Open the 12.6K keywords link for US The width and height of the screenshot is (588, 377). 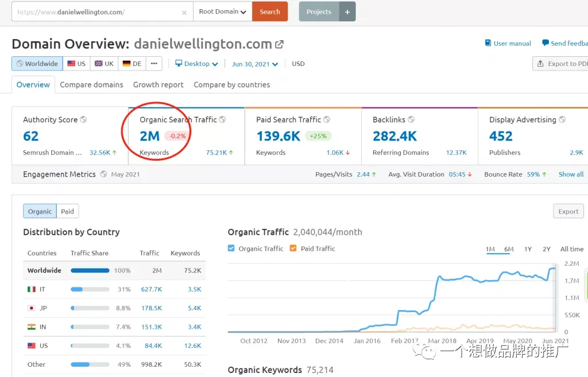coord(193,345)
